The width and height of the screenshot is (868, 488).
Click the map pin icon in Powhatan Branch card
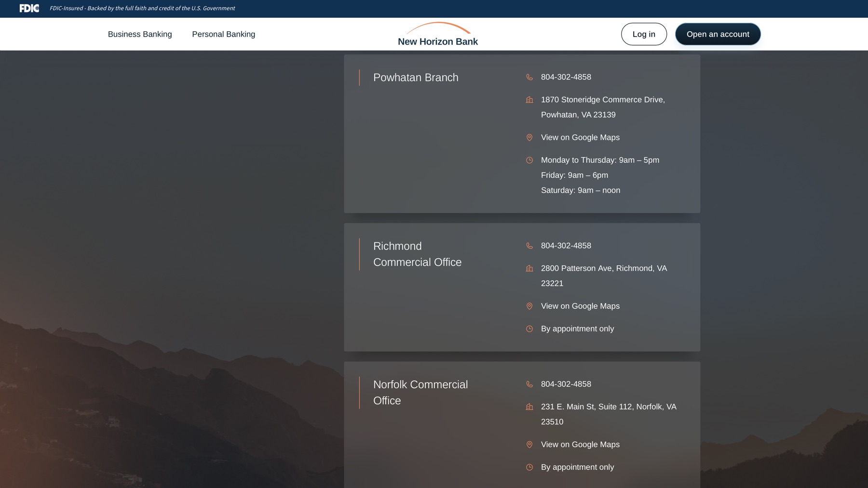pos(529,137)
